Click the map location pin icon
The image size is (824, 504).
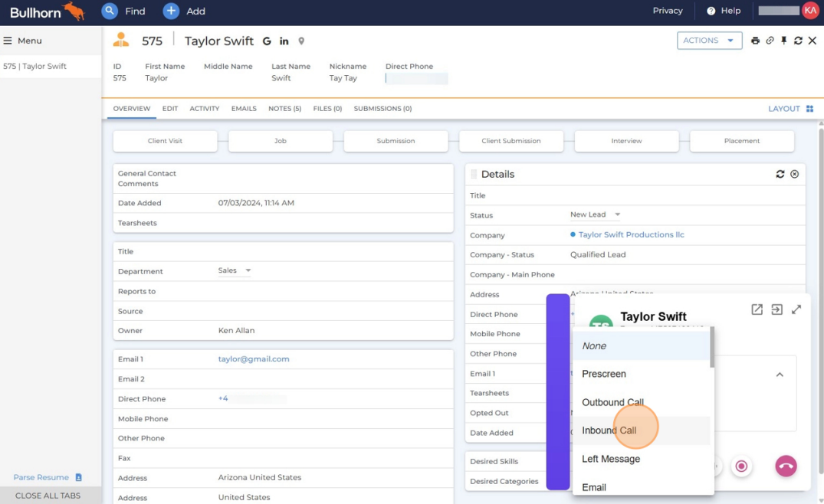[301, 41]
